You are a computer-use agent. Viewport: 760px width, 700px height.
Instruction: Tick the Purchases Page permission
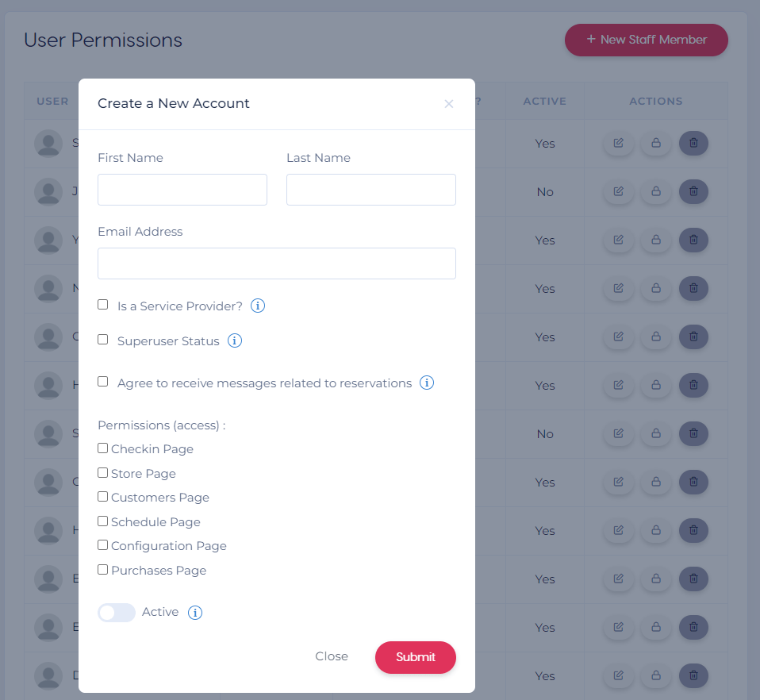103,570
